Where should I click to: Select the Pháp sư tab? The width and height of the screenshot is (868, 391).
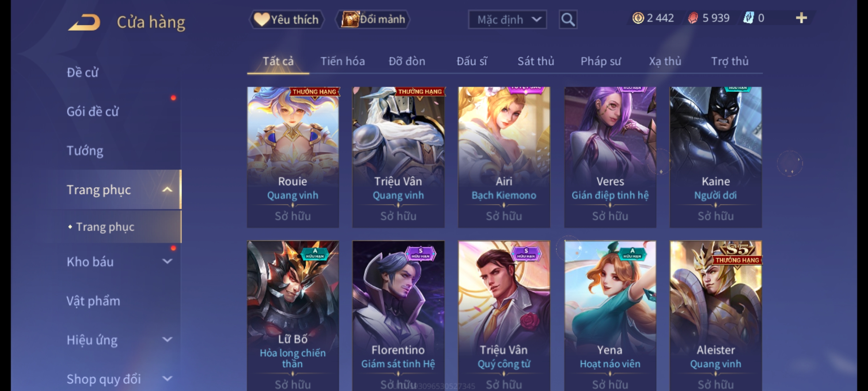[x=601, y=61]
